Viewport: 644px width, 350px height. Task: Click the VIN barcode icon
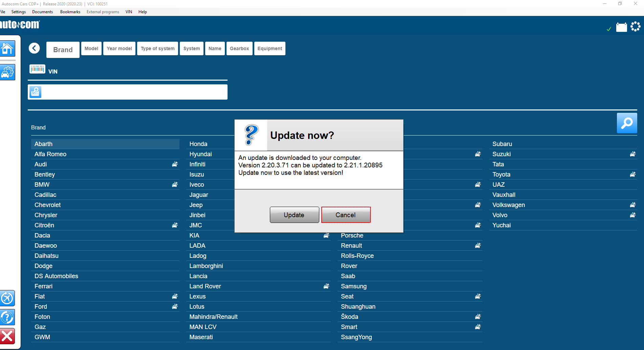(x=37, y=69)
